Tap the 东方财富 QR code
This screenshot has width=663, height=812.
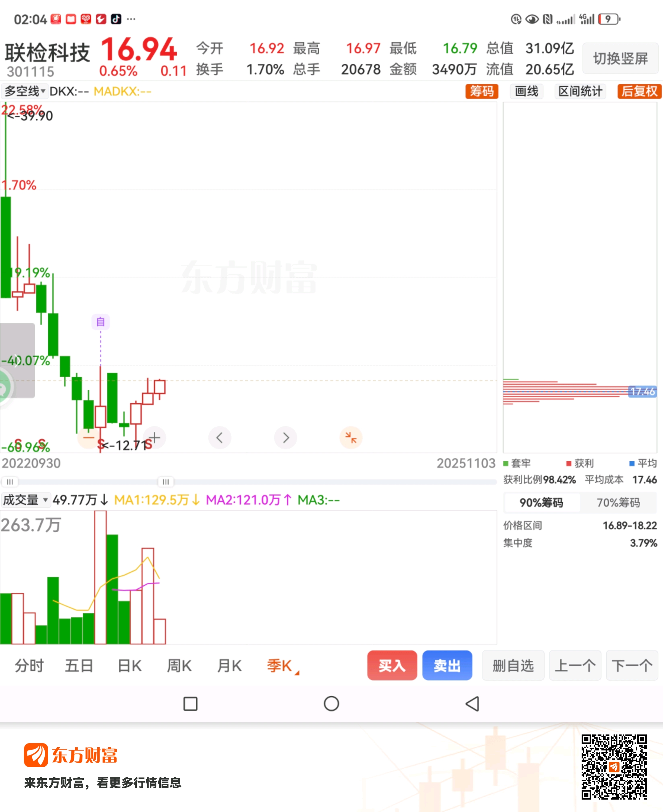[x=614, y=767]
